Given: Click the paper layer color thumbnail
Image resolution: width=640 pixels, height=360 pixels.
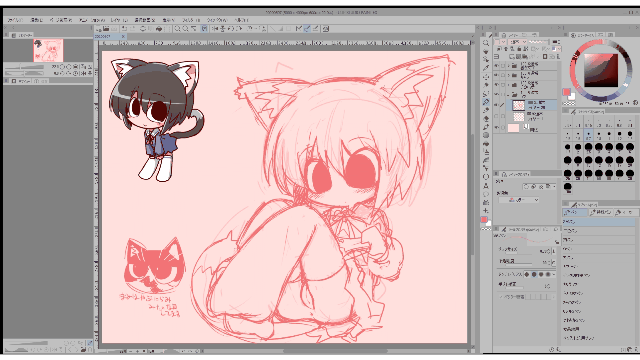Looking at the screenshot, I should pos(513,128).
